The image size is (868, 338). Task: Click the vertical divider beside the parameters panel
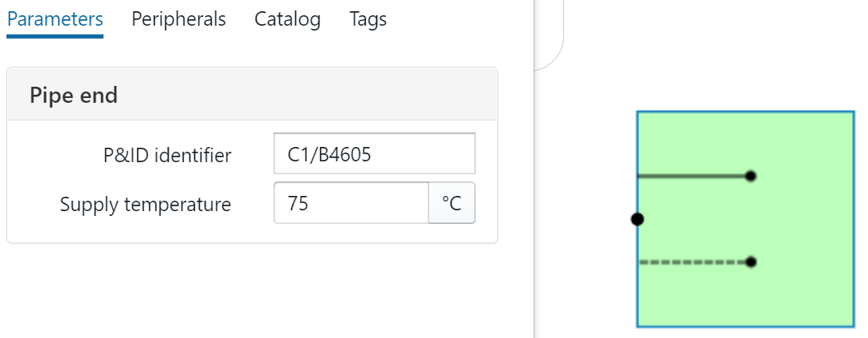[x=534, y=201]
